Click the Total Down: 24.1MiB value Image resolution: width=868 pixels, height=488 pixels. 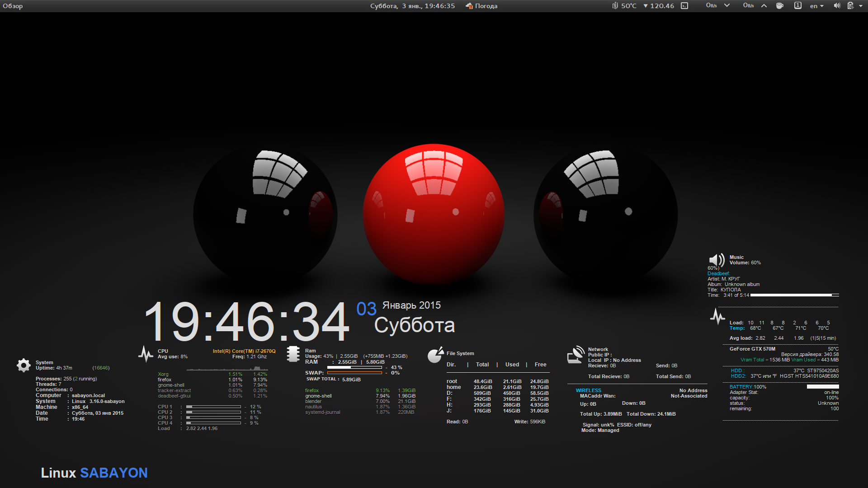(x=651, y=414)
